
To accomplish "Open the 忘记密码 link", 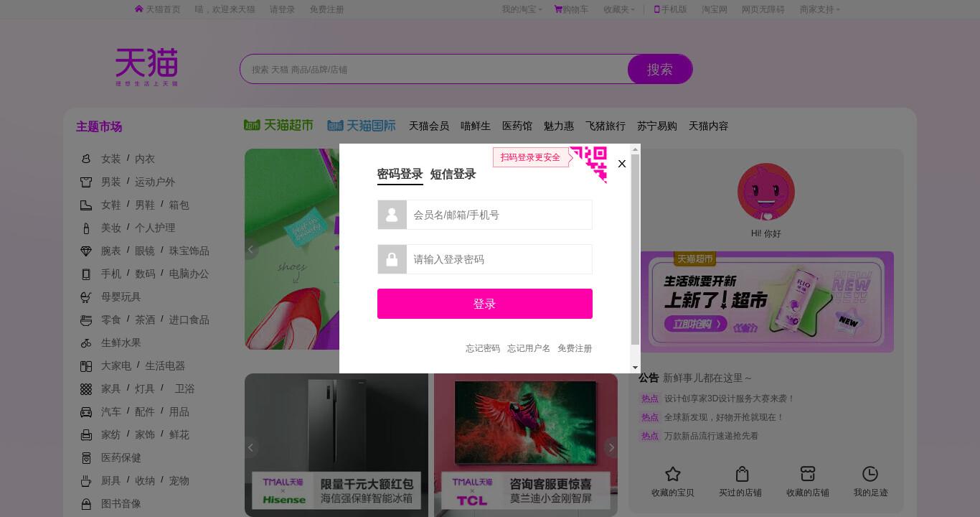I will click(483, 348).
